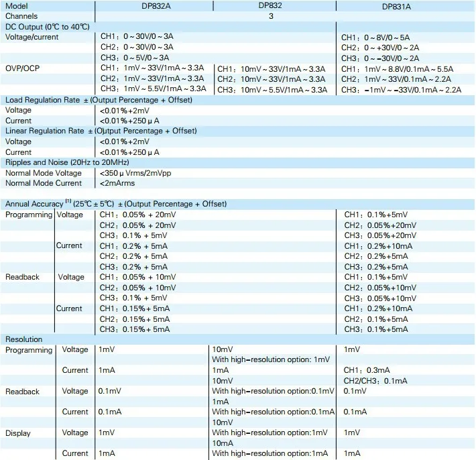Select 'CH2/CH3: 0.1mA' resolution value
476x460 pixels.
pos(375,381)
